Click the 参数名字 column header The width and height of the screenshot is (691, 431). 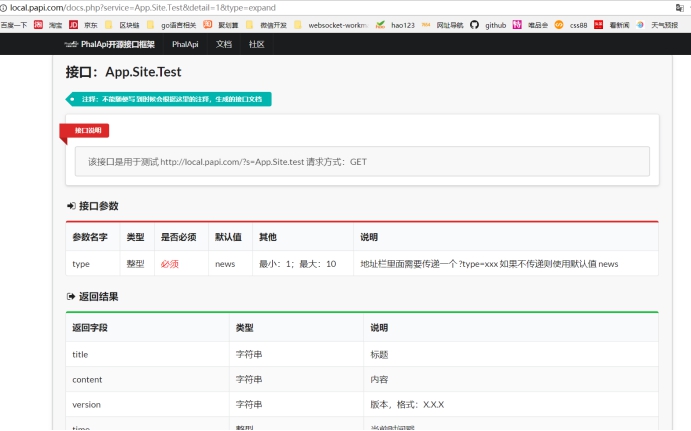pos(90,237)
